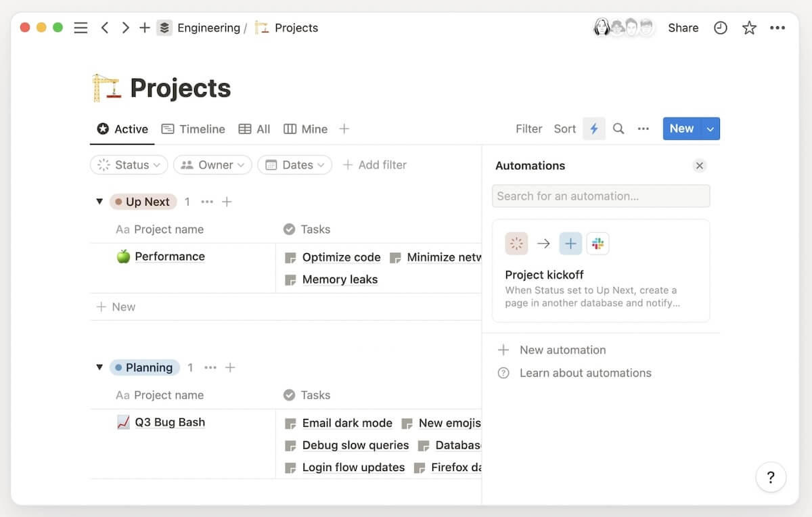The height and width of the screenshot is (517, 812).
Task: Switch to the Active view tab
Action: tap(122, 129)
